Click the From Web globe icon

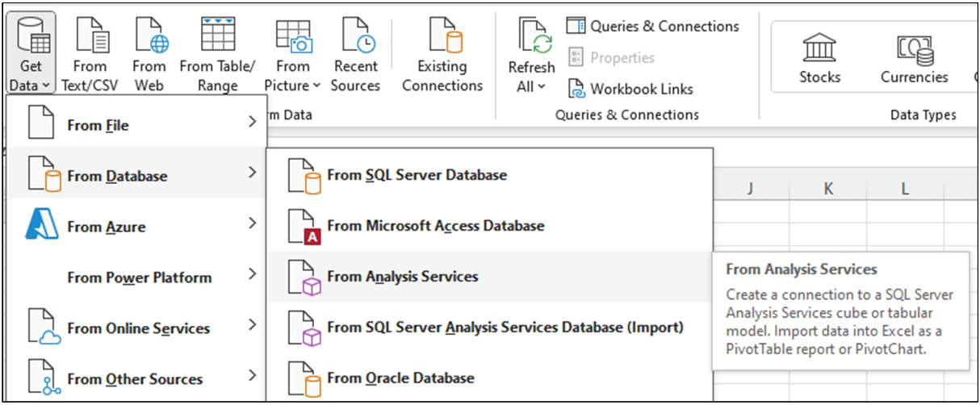(x=151, y=35)
